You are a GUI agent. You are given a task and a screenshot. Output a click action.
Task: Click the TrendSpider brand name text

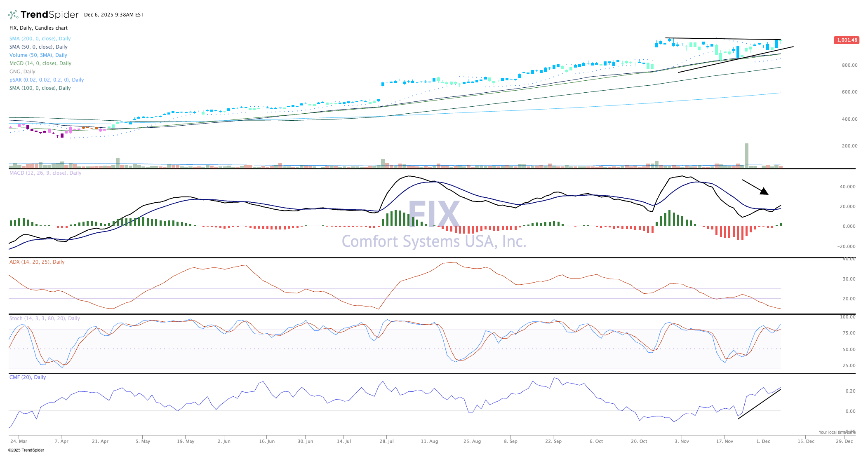(49, 15)
